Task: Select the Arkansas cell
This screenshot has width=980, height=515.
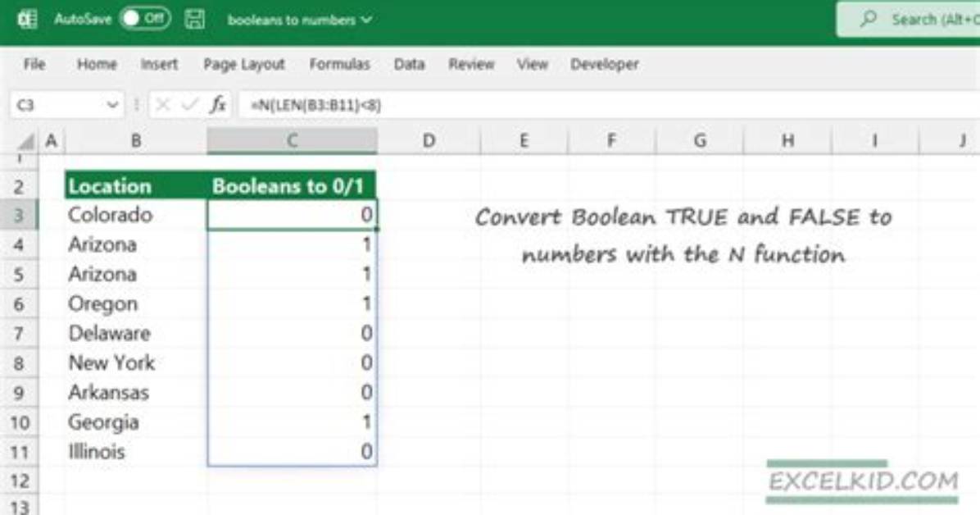Action: click(136, 392)
